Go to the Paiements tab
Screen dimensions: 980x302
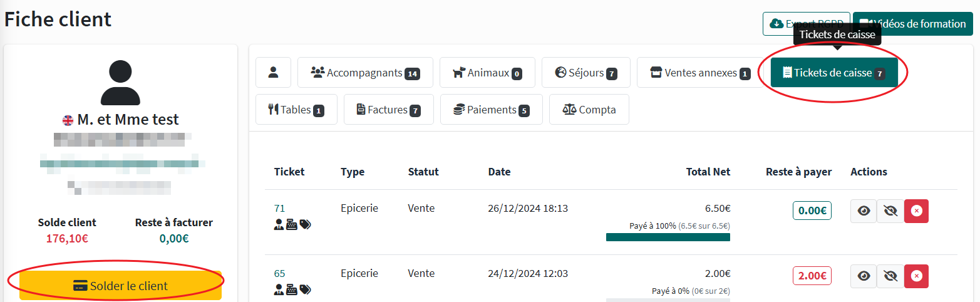[491, 110]
